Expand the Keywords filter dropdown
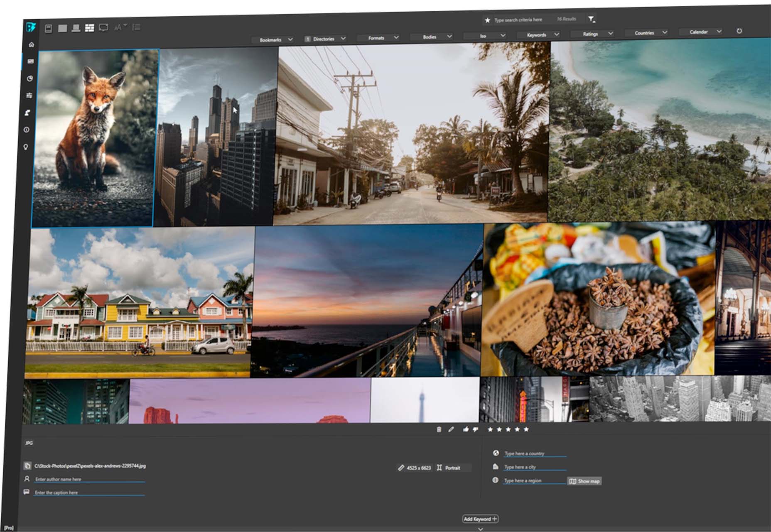 pos(539,35)
